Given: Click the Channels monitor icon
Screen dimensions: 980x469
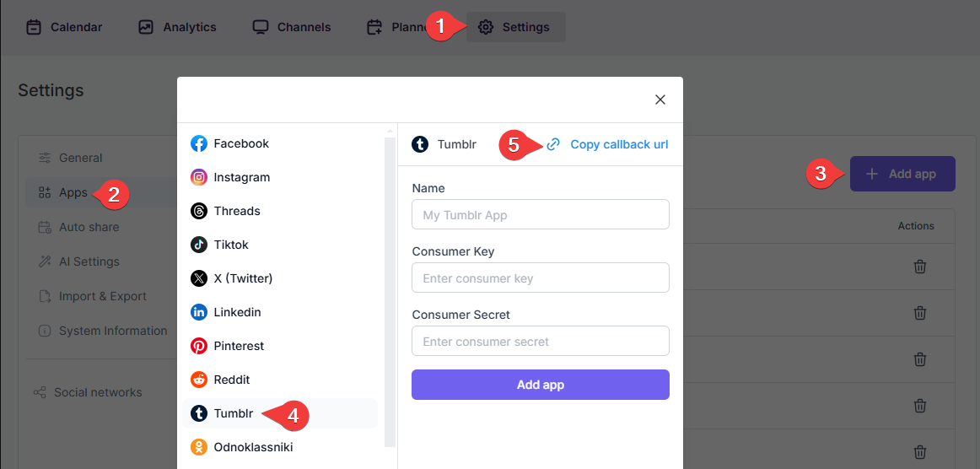Looking at the screenshot, I should [x=260, y=28].
